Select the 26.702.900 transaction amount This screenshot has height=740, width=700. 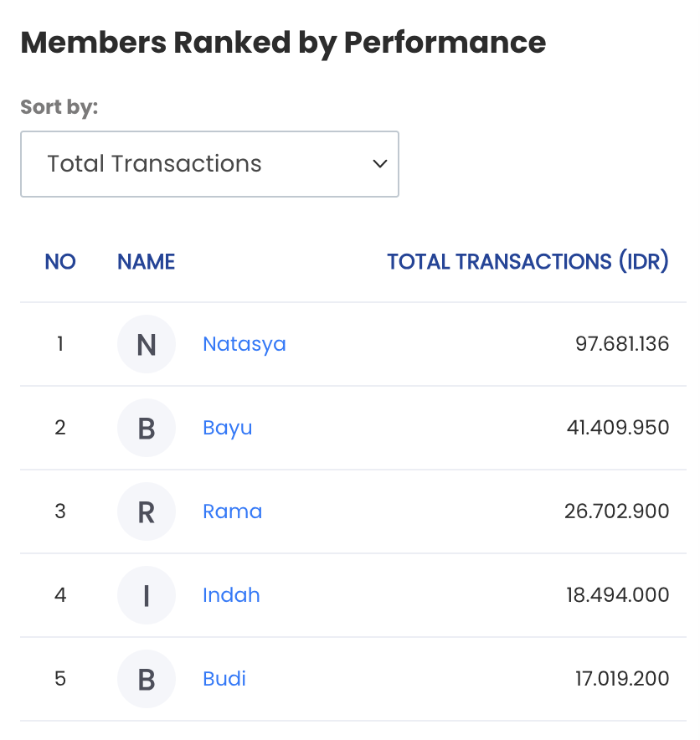[616, 511]
